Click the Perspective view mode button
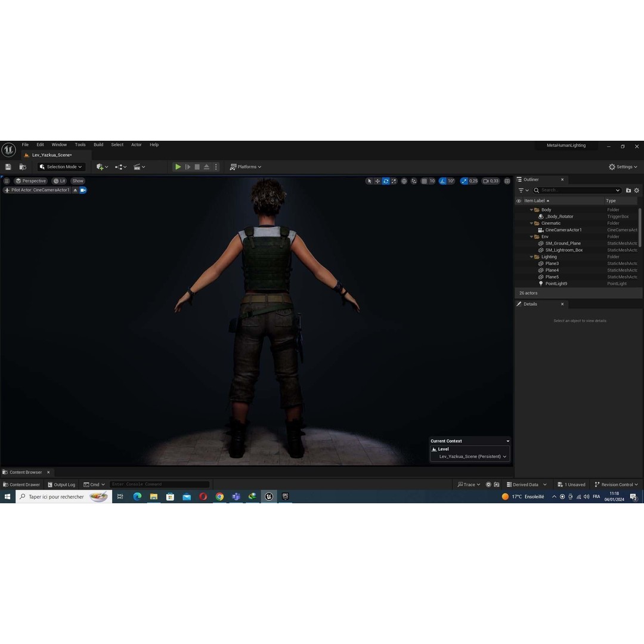The image size is (644, 644). pos(31,181)
